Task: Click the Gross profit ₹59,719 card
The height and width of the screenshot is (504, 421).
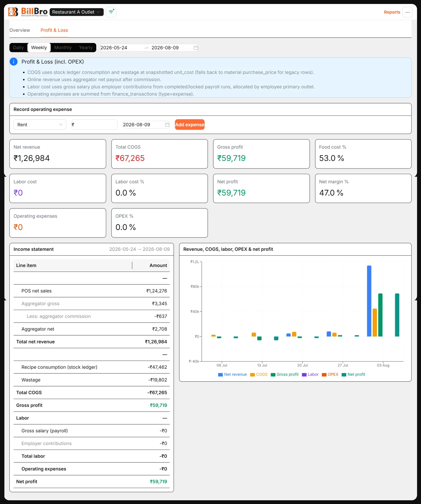Action: click(x=261, y=154)
